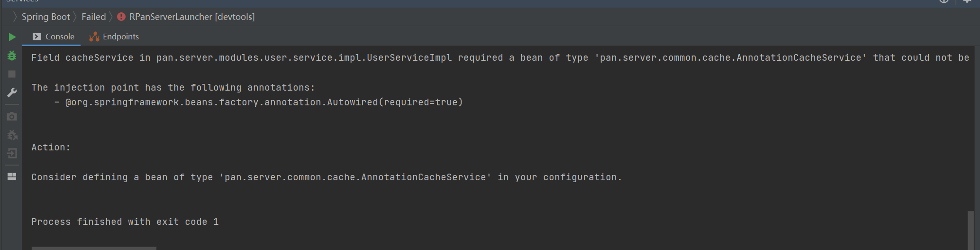Switch to the Endpoints tab
This screenshot has width=980, height=250.
(x=114, y=37)
